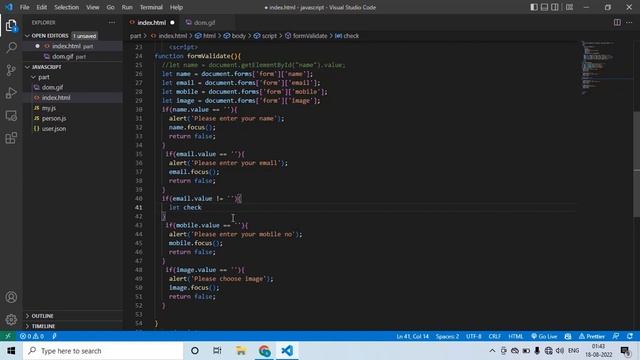
Task: Click CRLF line ending selector
Action: [x=495, y=336]
